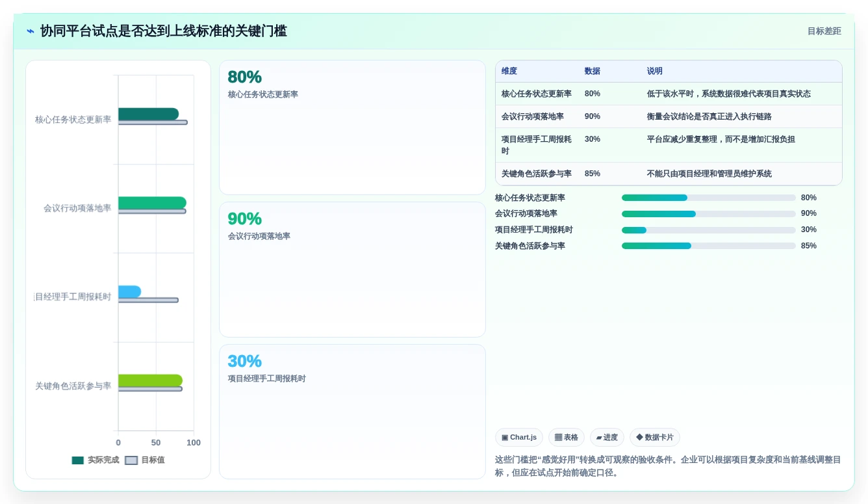The image size is (868, 504).
Task: Click the 30% label next to progress bar
Action: [x=809, y=230]
